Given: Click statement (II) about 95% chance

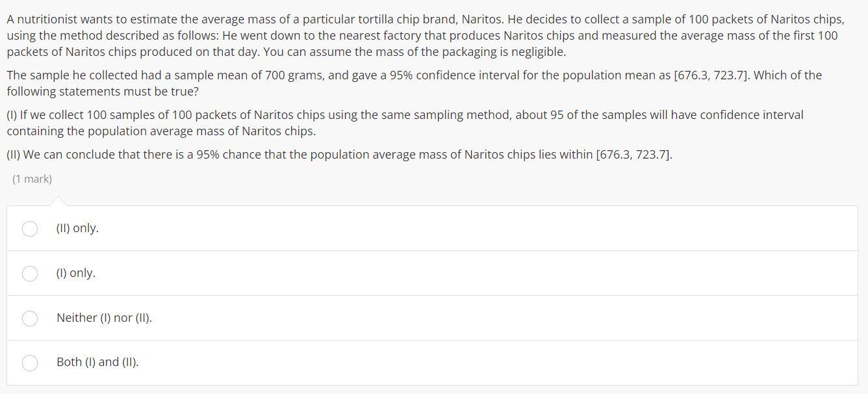Looking at the screenshot, I should (x=339, y=155).
